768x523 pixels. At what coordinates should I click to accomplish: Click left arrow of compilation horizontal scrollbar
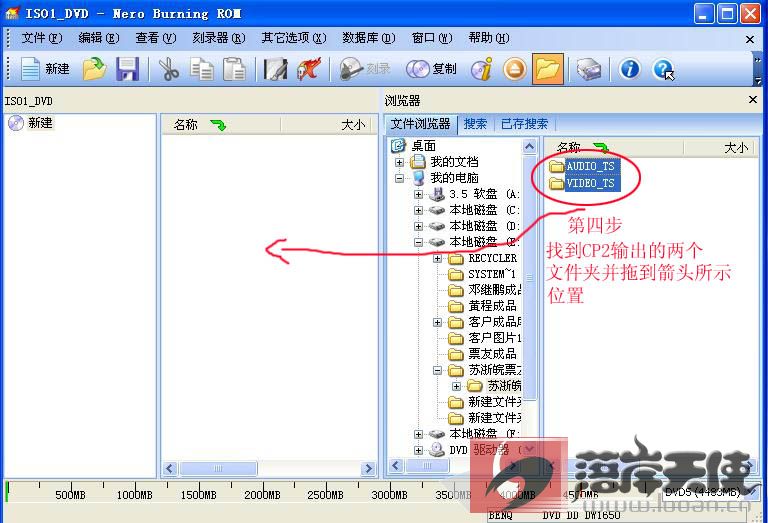[x=170, y=469]
